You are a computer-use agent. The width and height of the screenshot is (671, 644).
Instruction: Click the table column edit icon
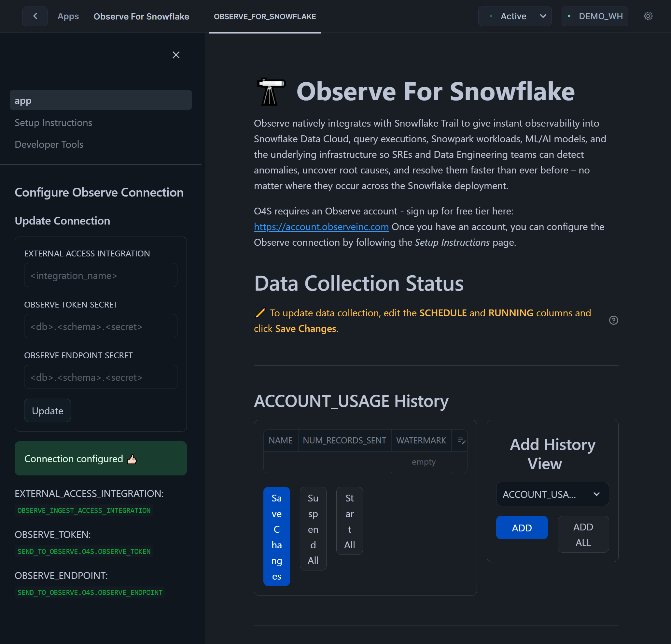coord(461,440)
